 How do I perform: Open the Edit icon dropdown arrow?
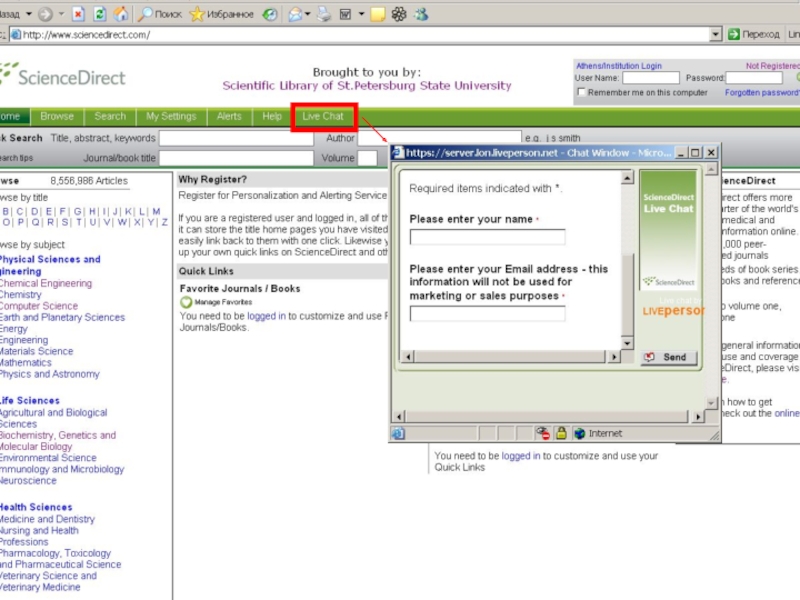click(x=361, y=14)
